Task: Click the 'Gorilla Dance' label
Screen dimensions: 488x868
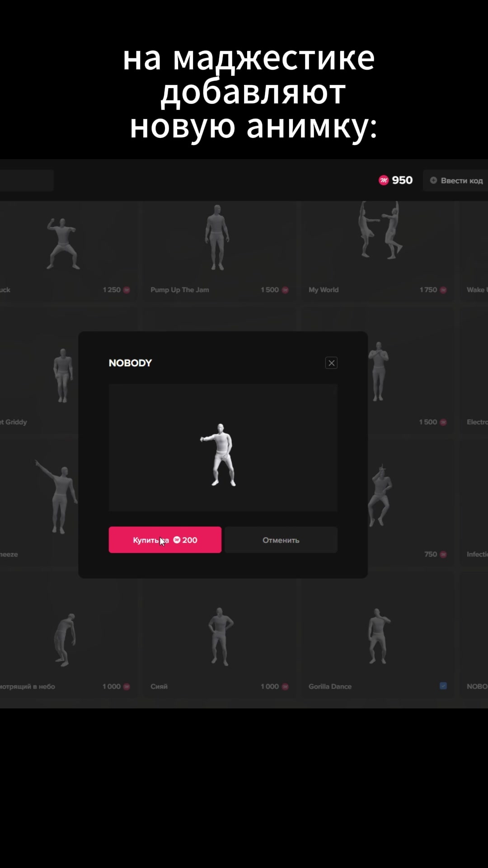Action: pos(330,686)
